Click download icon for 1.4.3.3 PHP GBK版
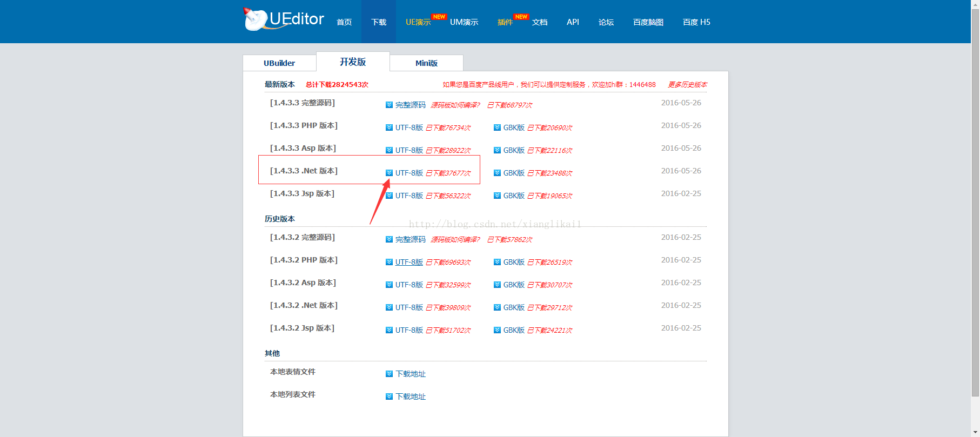The width and height of the screenshot is (980, 437). pyautogui.click(x=497, y=127)
